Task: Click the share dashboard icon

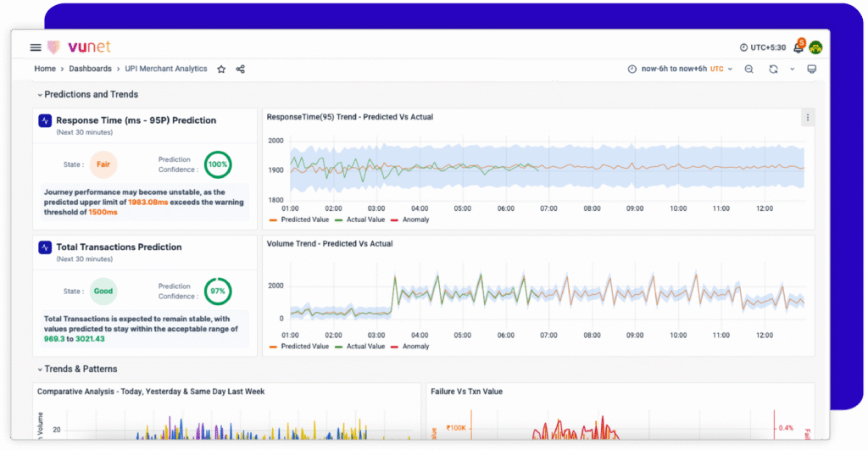Action: coord(241,69)
